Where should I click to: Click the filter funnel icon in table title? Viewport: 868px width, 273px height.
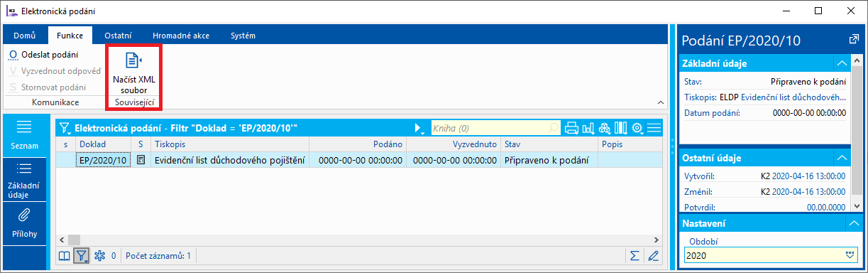[x=65, y=129]
